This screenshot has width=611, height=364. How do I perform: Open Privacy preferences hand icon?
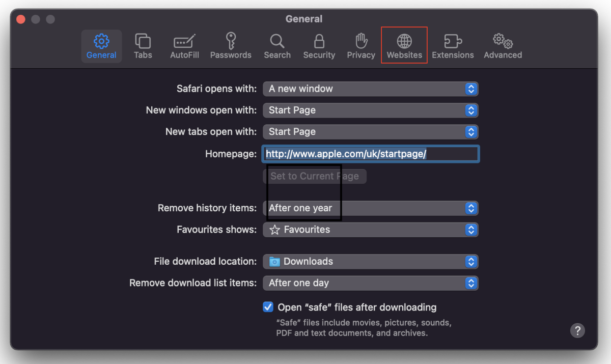(361, 46)
